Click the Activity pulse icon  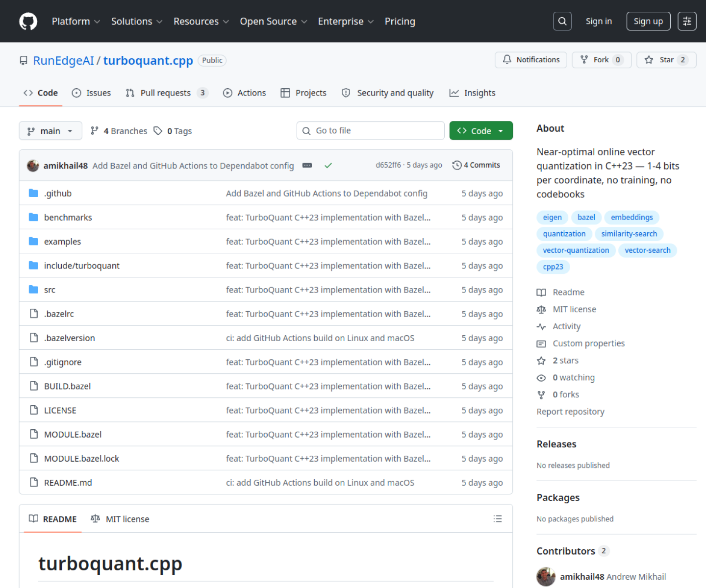(541, 327)
